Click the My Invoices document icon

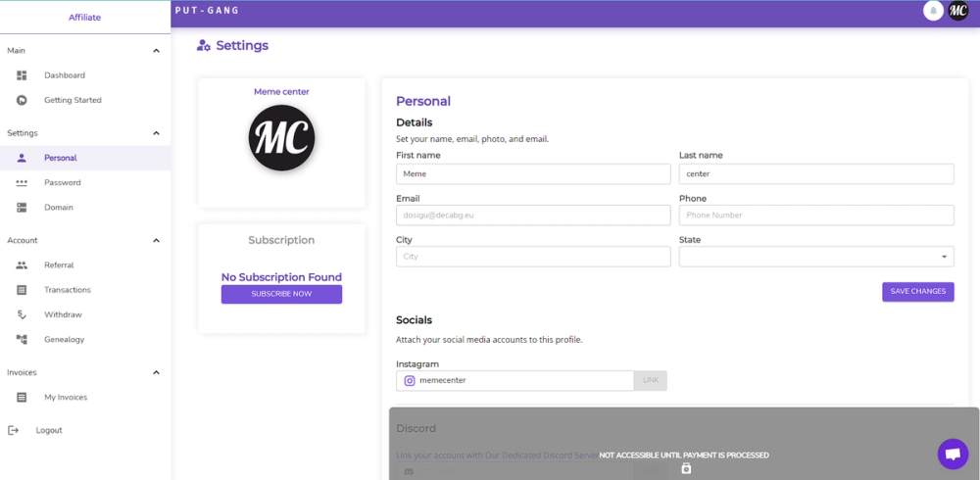point(22,397)
